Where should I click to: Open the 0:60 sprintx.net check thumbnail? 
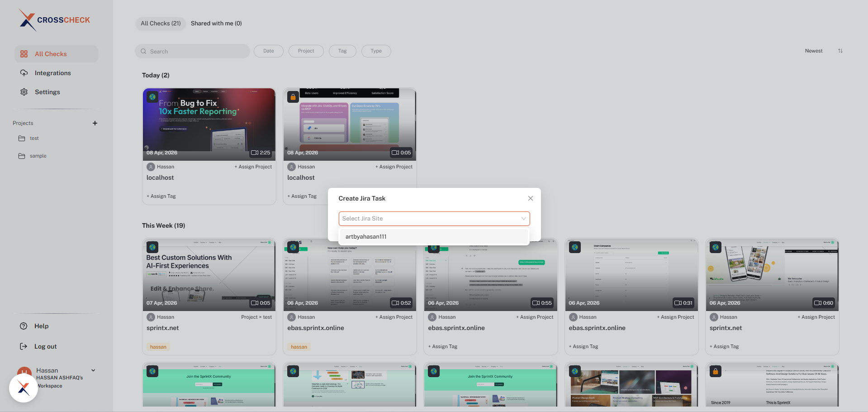772,275
